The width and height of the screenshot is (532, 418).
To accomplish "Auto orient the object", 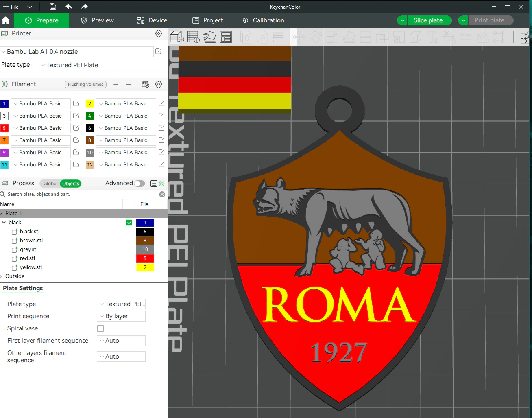I will point(210,37).
